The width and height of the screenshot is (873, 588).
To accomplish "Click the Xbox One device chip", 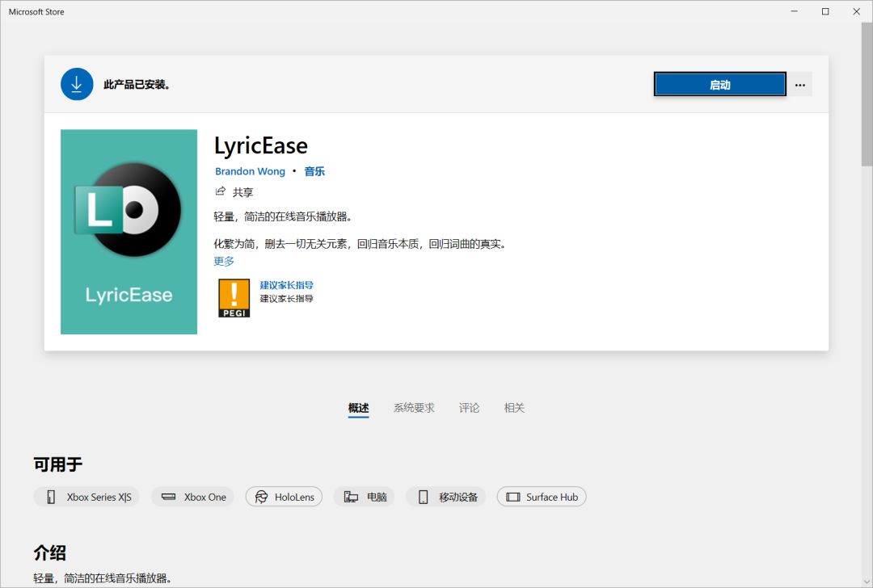I will (192, 497).
